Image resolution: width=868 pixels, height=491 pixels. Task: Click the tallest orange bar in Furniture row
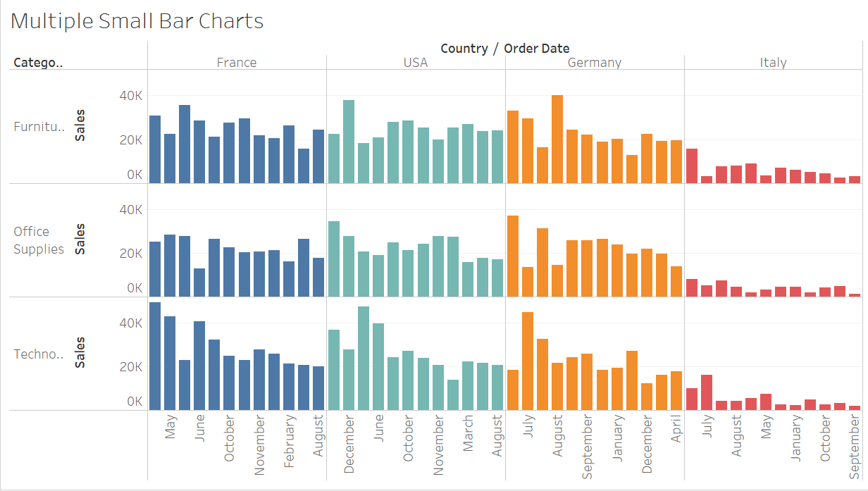[x=557, y=139]
